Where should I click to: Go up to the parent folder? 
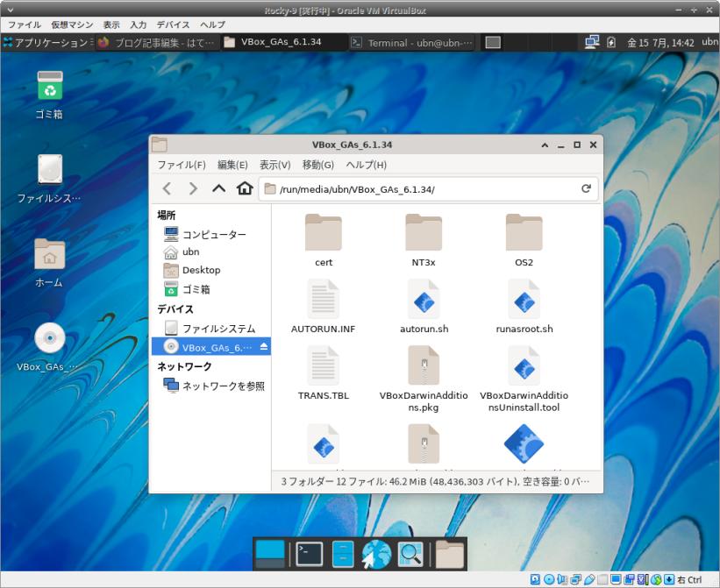pyautogui.click(x=219, y=188)
